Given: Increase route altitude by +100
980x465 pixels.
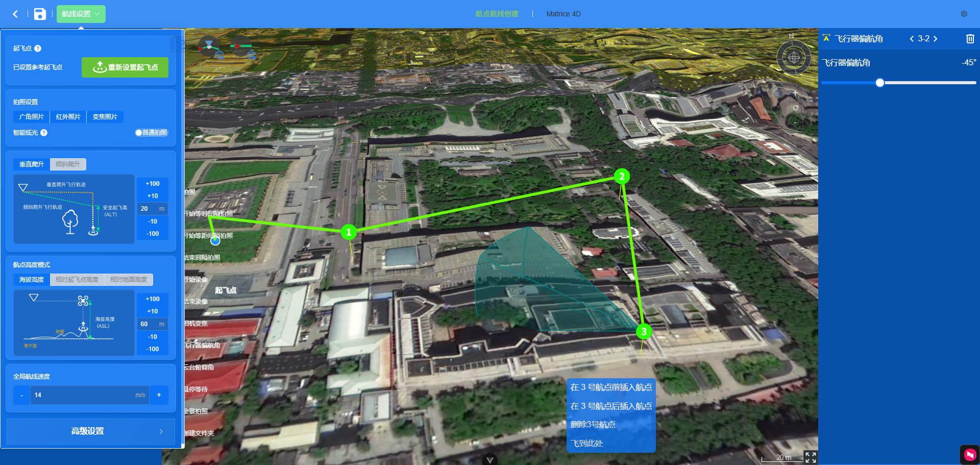Looking at the screenshot, I should 153,299.
